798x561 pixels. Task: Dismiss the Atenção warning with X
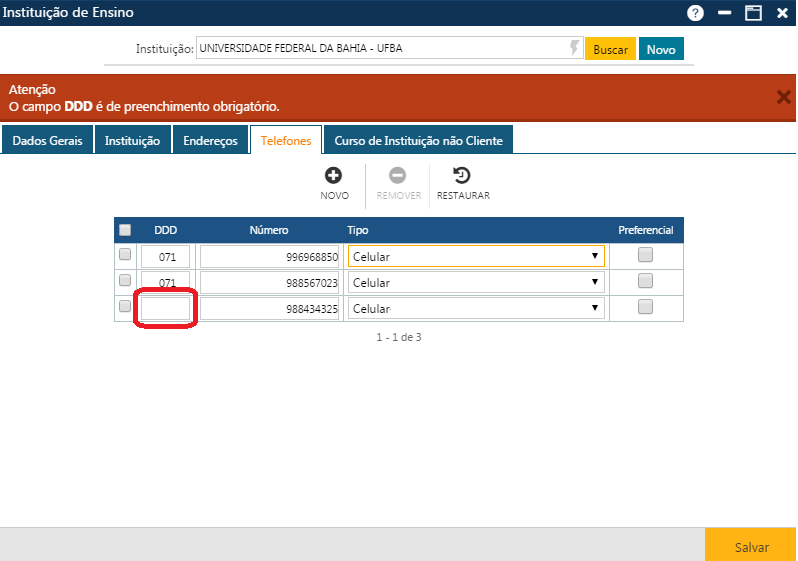[783, 97]
